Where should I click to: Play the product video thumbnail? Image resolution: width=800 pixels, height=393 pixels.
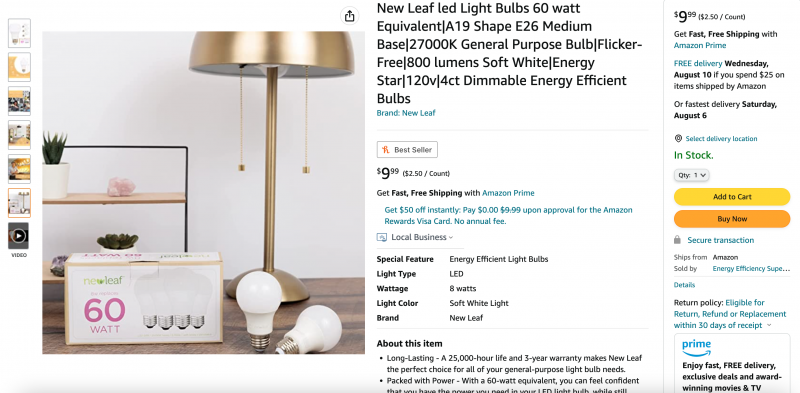[x=19, y=236]
